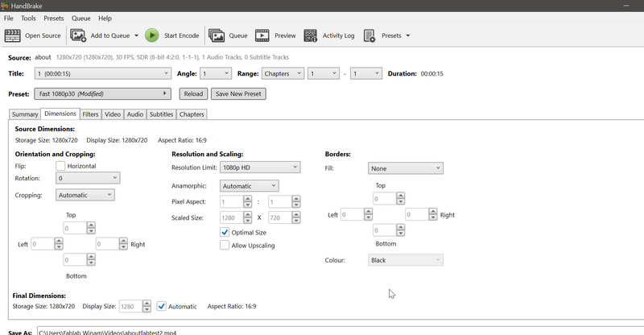Toggle the Flip Horizontal checkbox
Viewport: 644px width, 335px height.
point(60,166)
